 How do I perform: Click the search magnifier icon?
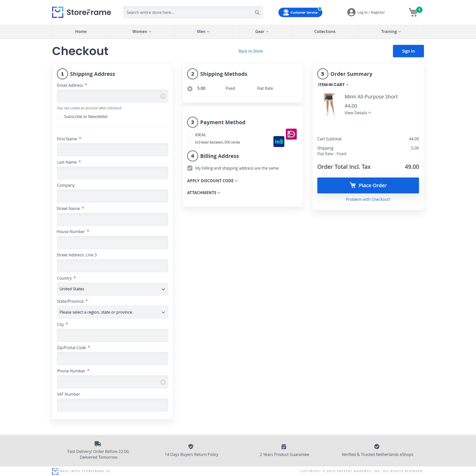(256, 12)
